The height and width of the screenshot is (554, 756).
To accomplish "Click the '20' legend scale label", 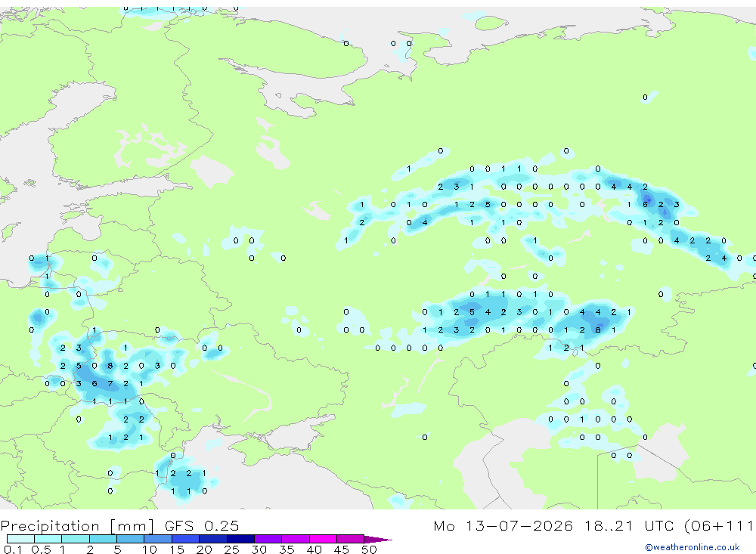I will coord(204,549).
